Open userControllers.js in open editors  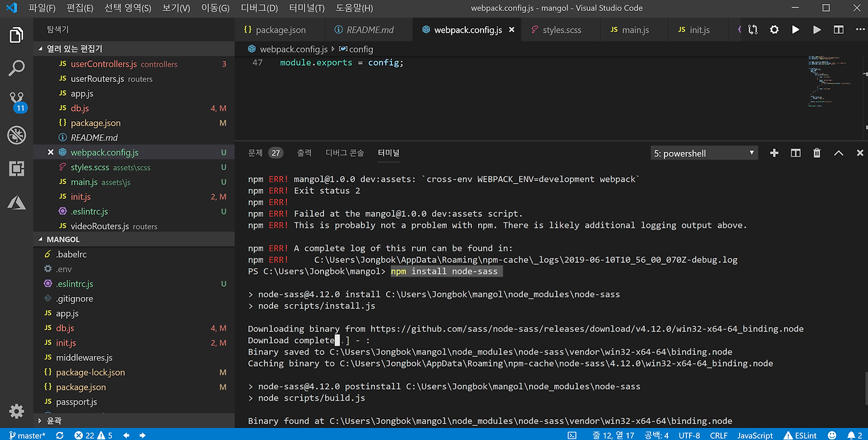pos(134,64)
